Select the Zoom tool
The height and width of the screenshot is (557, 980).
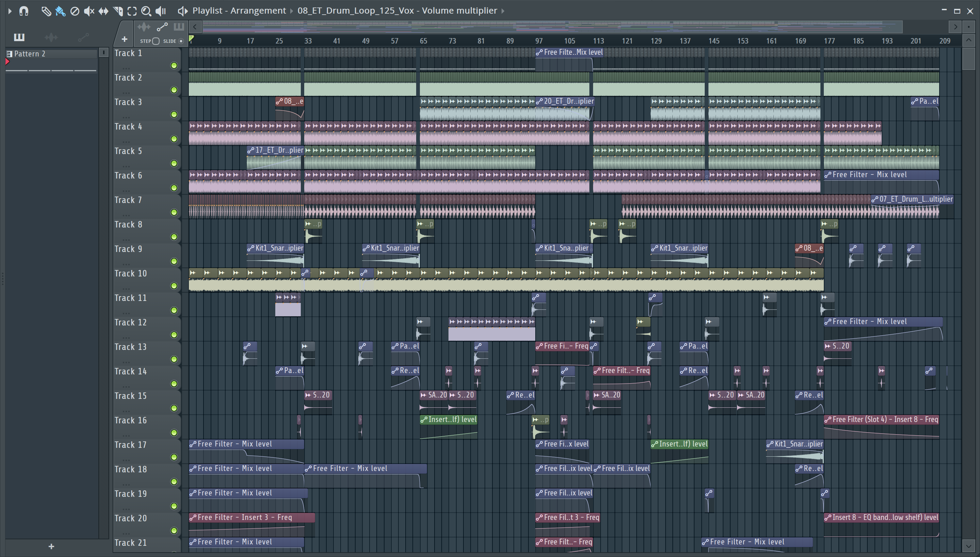pos(146,11)
